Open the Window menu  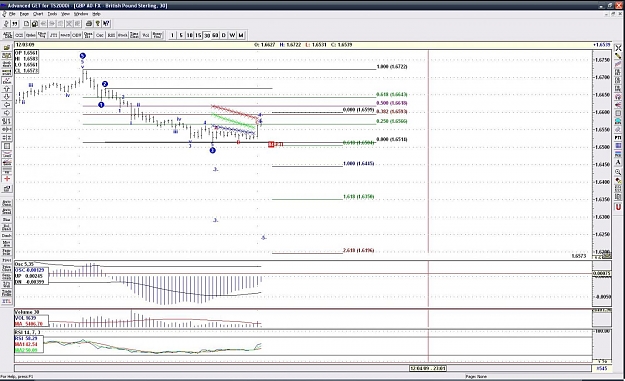81,14
